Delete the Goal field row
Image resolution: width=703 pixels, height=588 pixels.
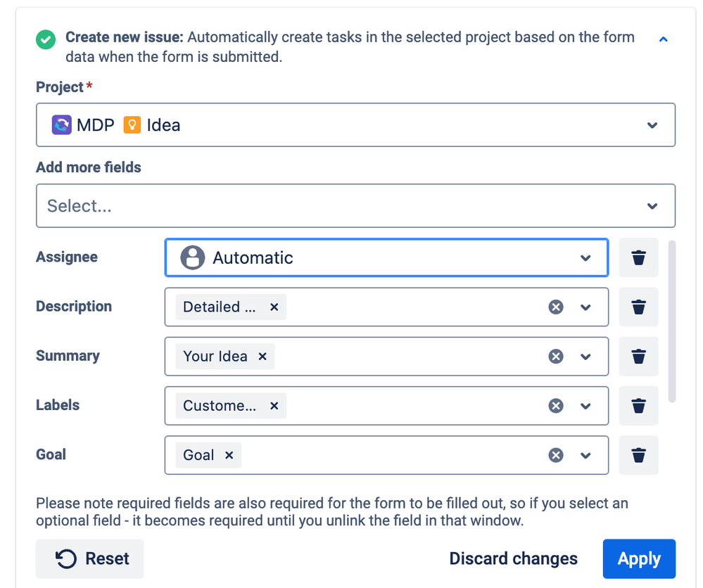coord(638,455)
